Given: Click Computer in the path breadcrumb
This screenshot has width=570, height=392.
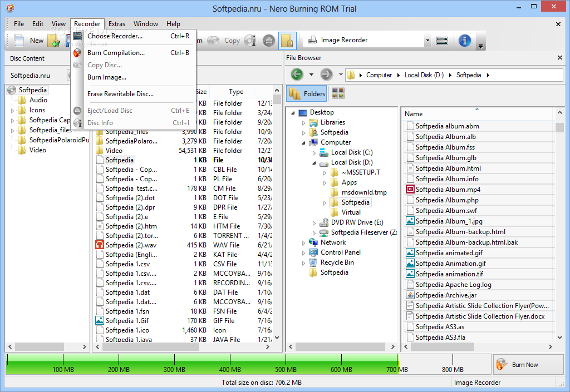Looking at the screenshot, I should coord(379,75).
